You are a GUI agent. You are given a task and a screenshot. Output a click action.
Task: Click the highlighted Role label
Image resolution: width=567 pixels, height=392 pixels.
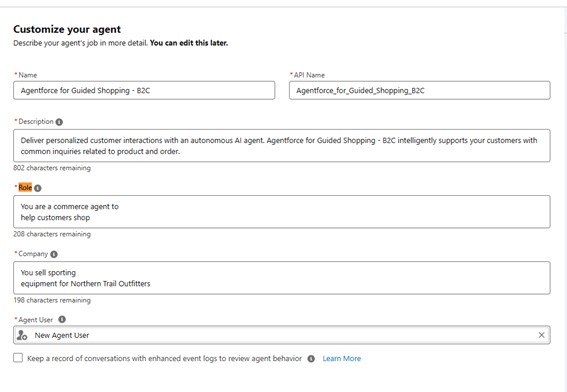pos(25,188)
